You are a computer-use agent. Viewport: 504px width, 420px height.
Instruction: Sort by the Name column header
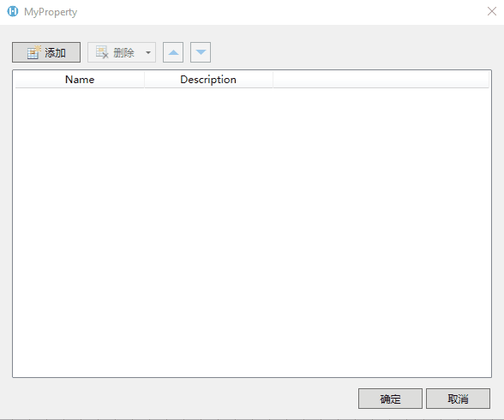click(x=80, y=80)
